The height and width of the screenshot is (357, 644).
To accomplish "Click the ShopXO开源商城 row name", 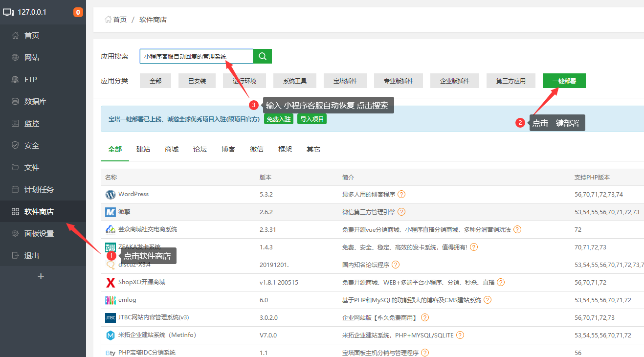I will tap(142, 282).
